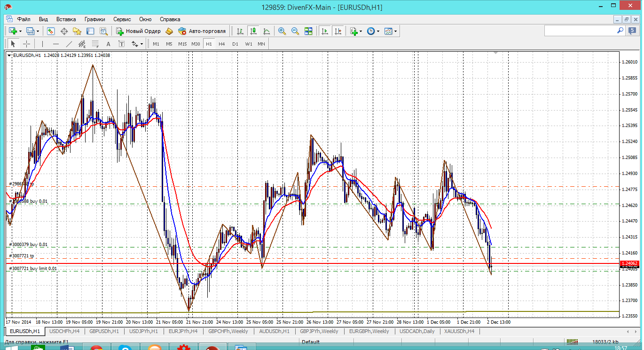The height and width of the screenshot is (350, 644).
Task: Click the zoom out magnifier icon
Action: 295,31
